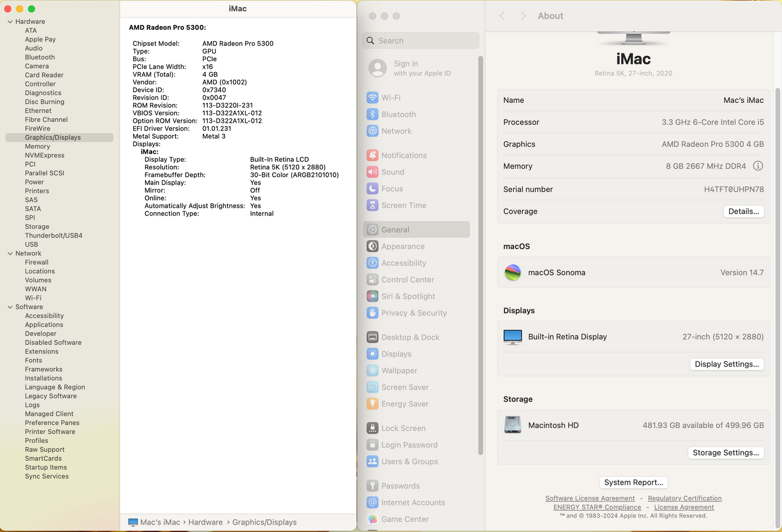This screenshot has width=782, height=532.
Task: Collapse the Network tree section
Action: tap(10, 253)
